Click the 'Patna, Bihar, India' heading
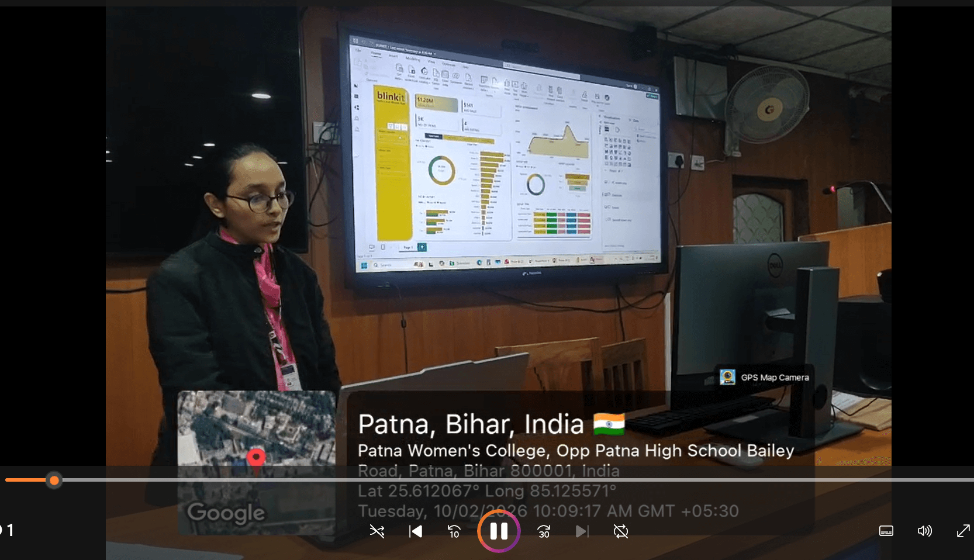 [x=471, y=424]
